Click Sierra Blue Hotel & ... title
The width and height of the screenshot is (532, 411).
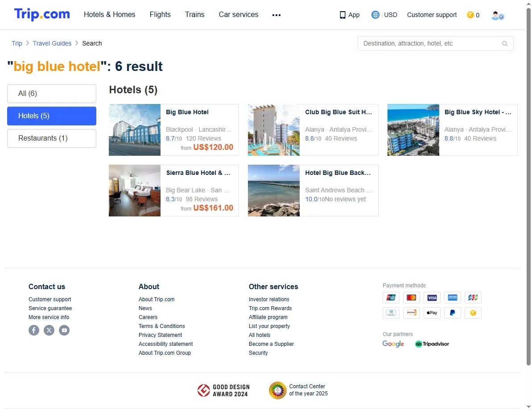click(x=198, y=173)
